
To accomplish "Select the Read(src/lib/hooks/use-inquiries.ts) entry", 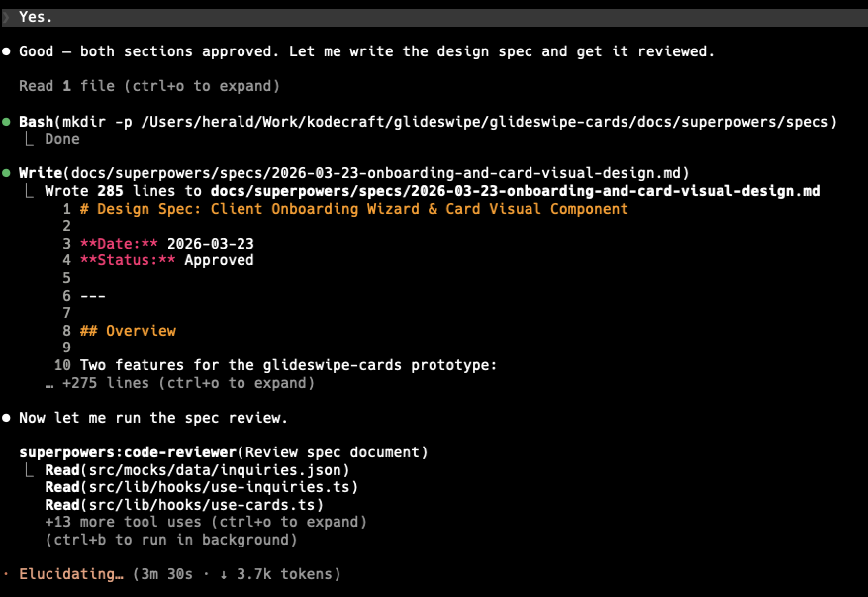I will (201, 487).
